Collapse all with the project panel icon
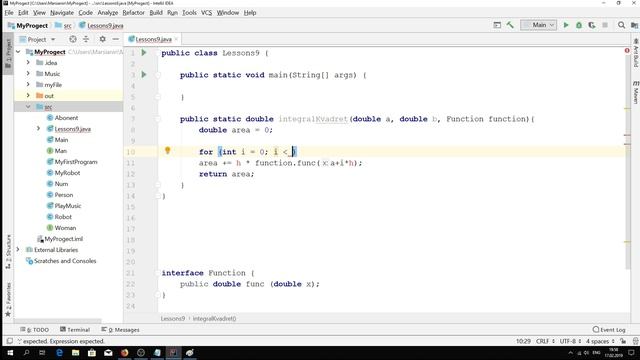The image size is (640, 360). 86,39
